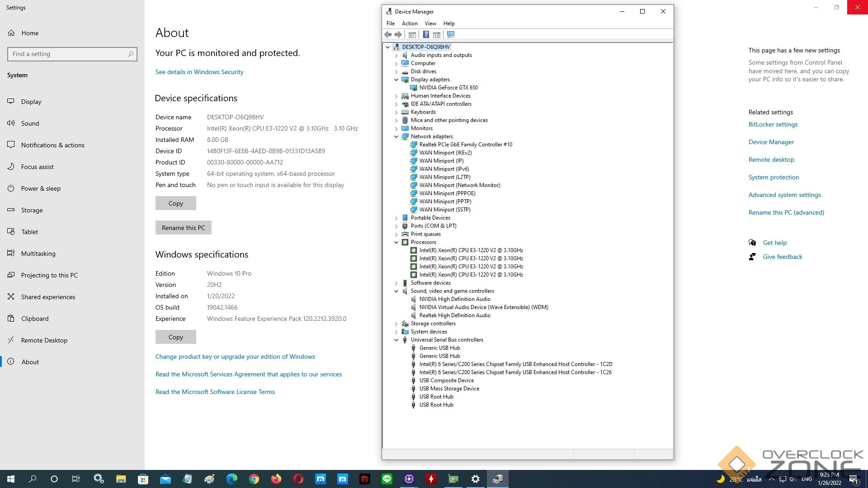Click Rename this PC button
The width and height of the screenshot is (868, 488).
click(x=183, y=228)
